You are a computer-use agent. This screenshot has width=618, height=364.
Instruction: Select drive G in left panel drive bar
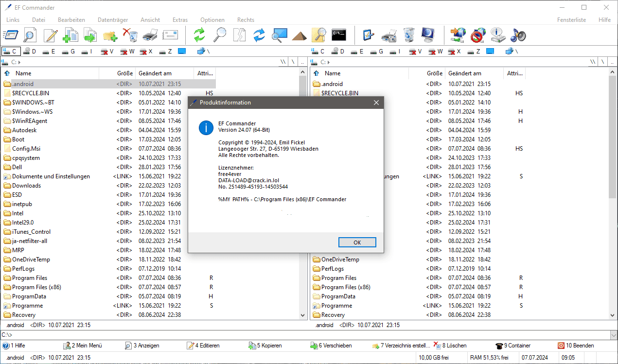pos(68,51)
